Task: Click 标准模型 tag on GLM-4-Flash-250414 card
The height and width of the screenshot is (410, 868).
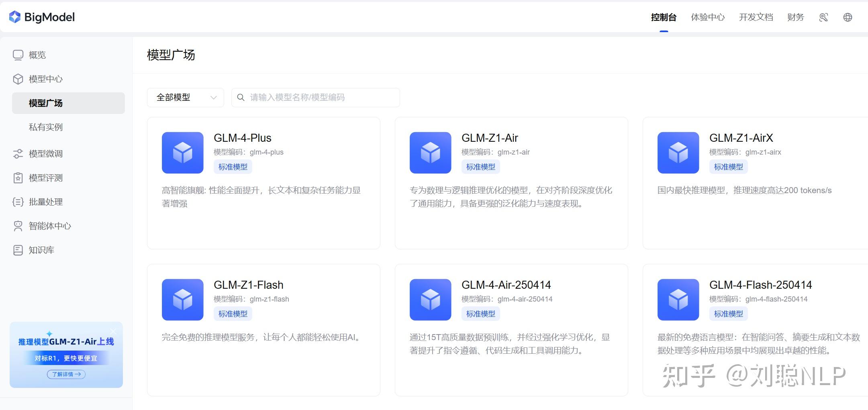Action: coord(729,314)
